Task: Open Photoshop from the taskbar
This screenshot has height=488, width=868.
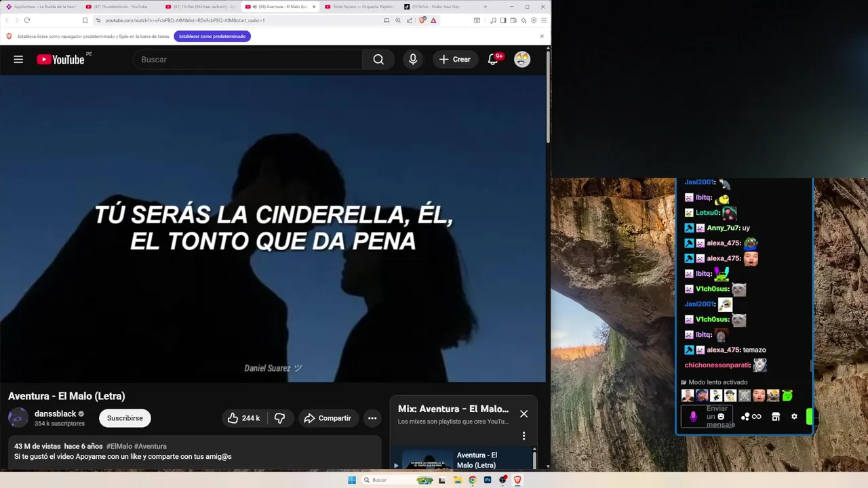Action: [488, 480]
